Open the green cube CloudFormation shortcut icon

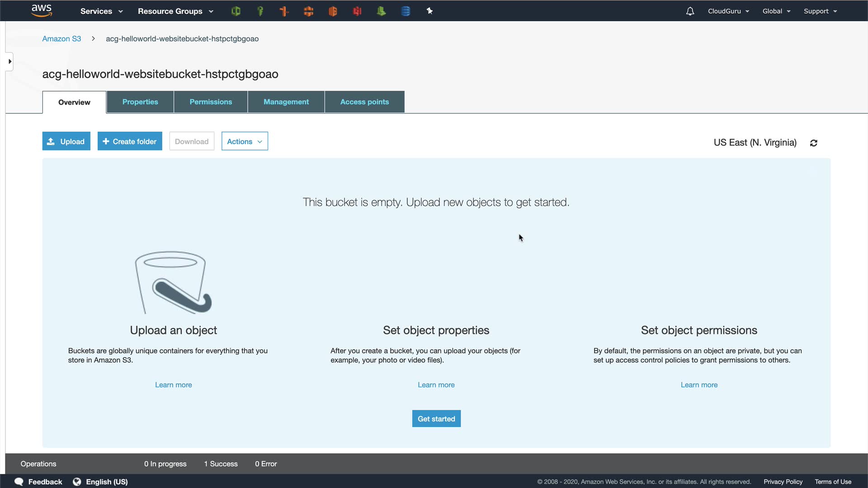[236, 11]
